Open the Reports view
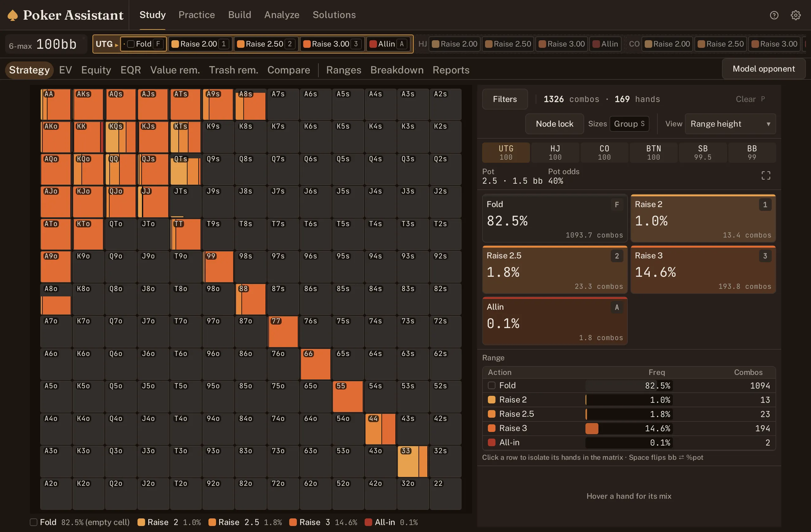Screen dimensions: 811x532 (x=451, y=70)
